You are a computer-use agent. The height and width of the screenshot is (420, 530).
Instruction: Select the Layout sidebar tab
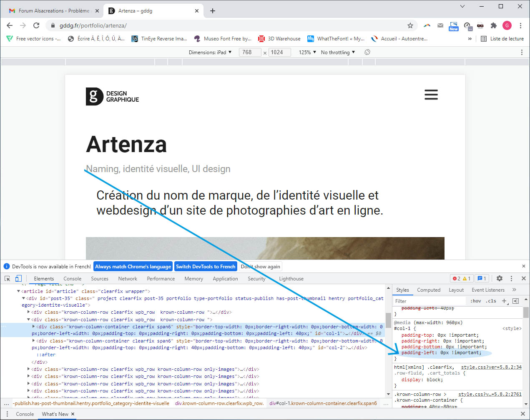456,290
